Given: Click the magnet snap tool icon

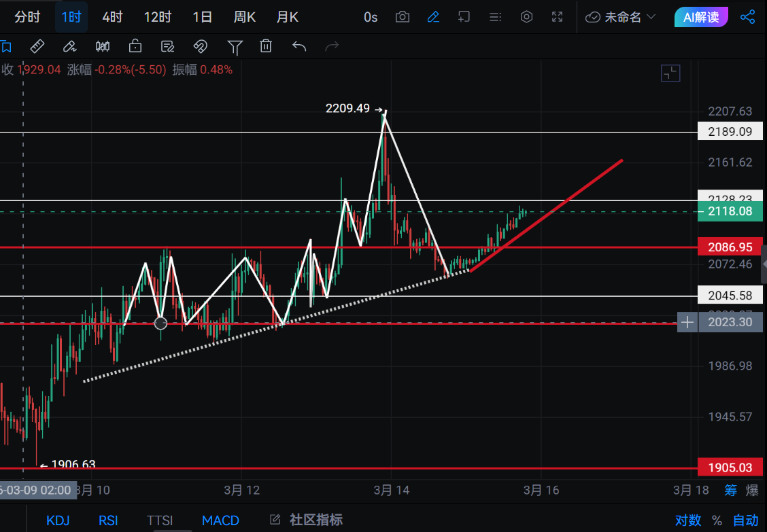Looking at the screenshot, I should click(200, 46).
